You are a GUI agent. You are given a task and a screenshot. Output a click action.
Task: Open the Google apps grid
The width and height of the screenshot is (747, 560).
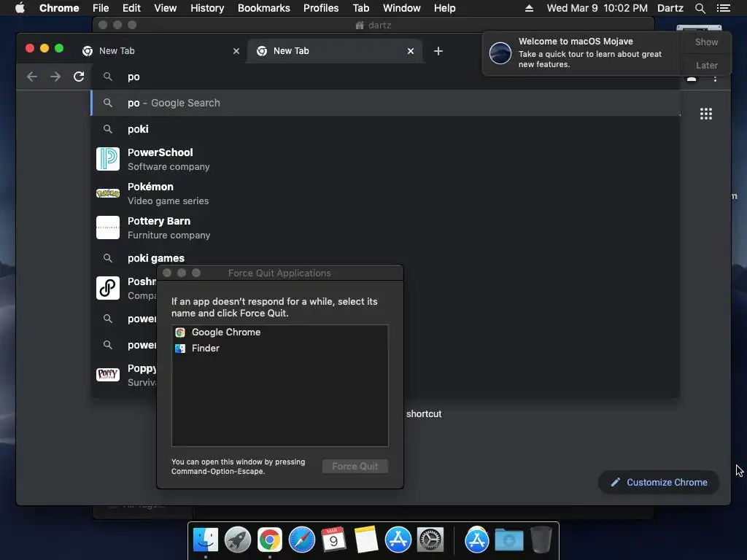pyautogui.click(x=706, y=114)
